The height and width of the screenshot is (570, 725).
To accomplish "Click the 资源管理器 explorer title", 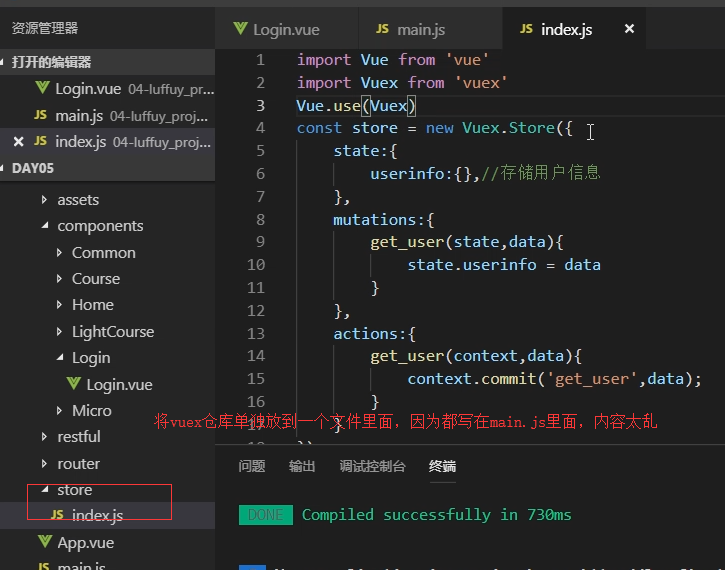I will tap(45, 28).
